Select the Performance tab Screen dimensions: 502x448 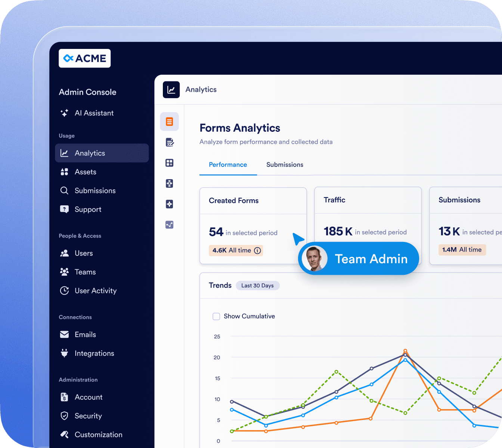[x=228, y=165]
